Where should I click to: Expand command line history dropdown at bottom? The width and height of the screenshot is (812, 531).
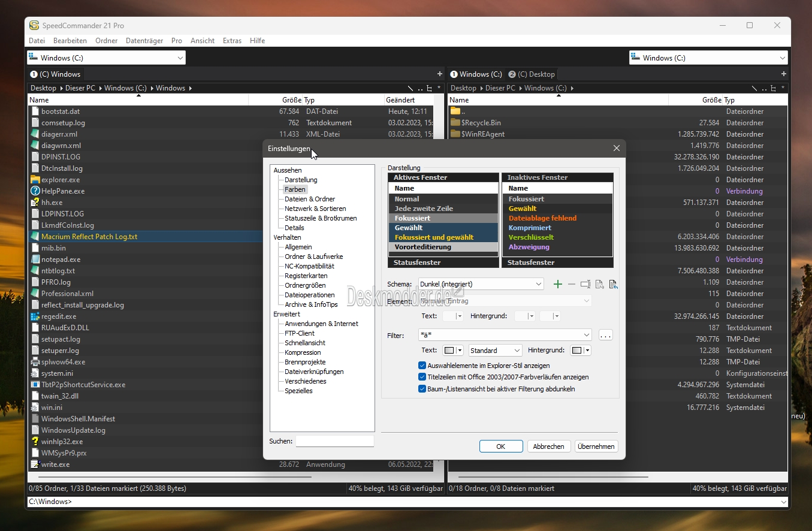(782, 502)
